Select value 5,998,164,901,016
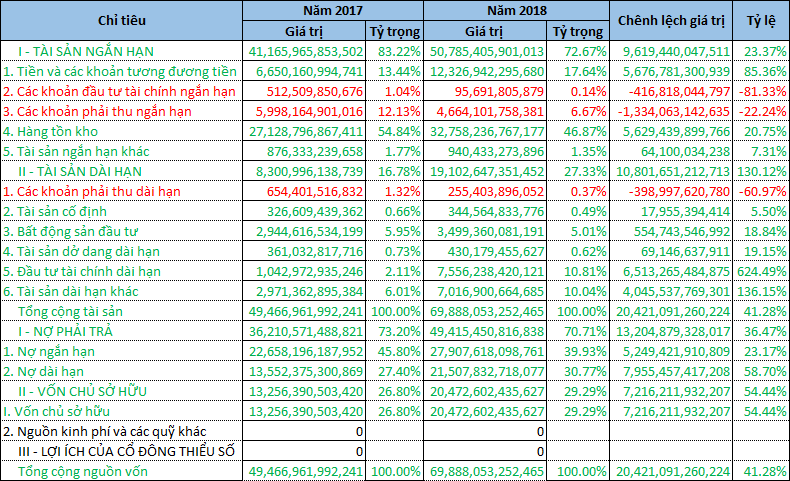This screenshot has width=790, height=481. tap(309, 111)
